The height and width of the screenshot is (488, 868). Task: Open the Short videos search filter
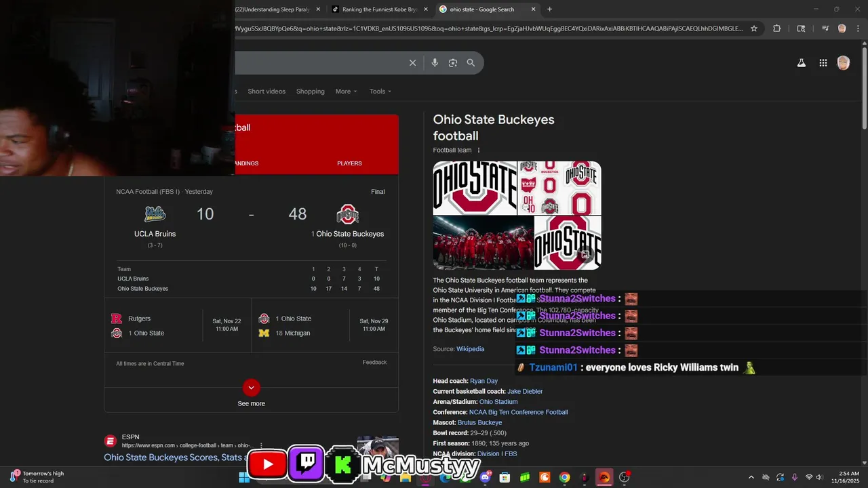tap(267, 91)
